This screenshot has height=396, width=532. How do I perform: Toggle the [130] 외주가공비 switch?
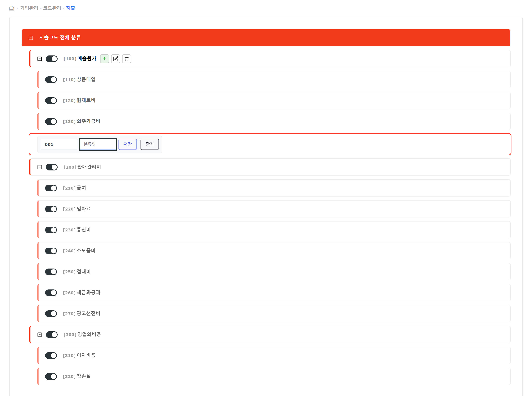point(51,122)
